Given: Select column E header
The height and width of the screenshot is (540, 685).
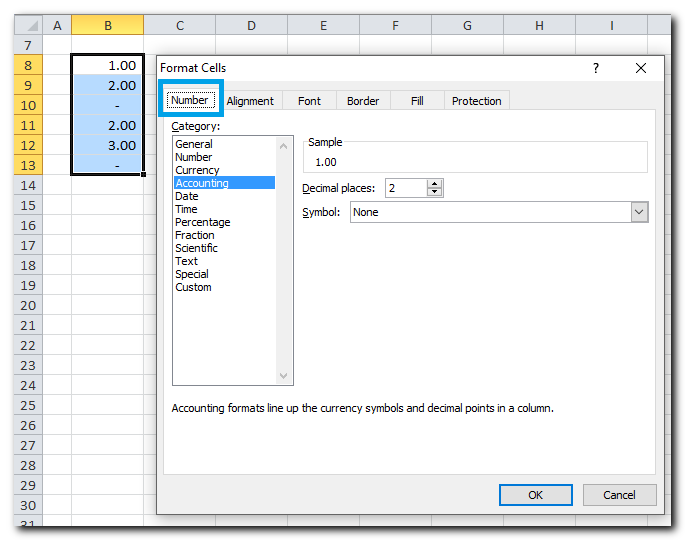Looking at the screenshot, I should coord(323,25).
